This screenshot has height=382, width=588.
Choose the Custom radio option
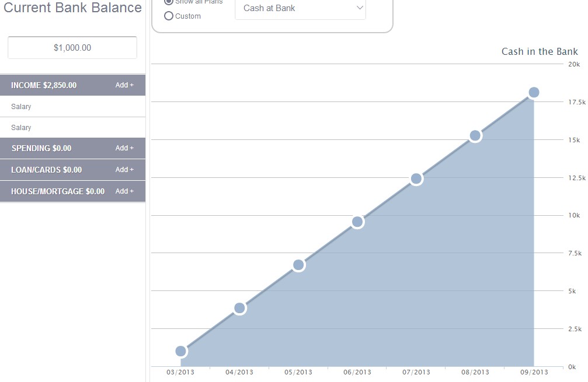[x=169, y=16]
